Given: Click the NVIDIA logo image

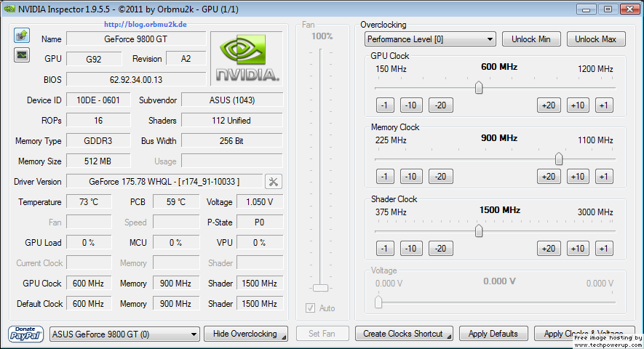Looking at the screenshot, I should (247, 58).
